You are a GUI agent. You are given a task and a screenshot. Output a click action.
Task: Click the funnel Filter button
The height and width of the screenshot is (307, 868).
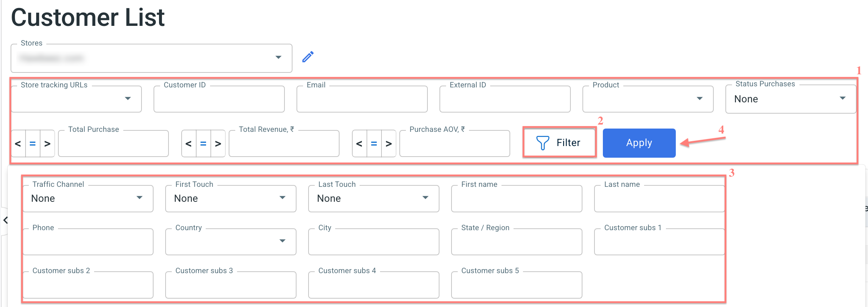point(559,142)
